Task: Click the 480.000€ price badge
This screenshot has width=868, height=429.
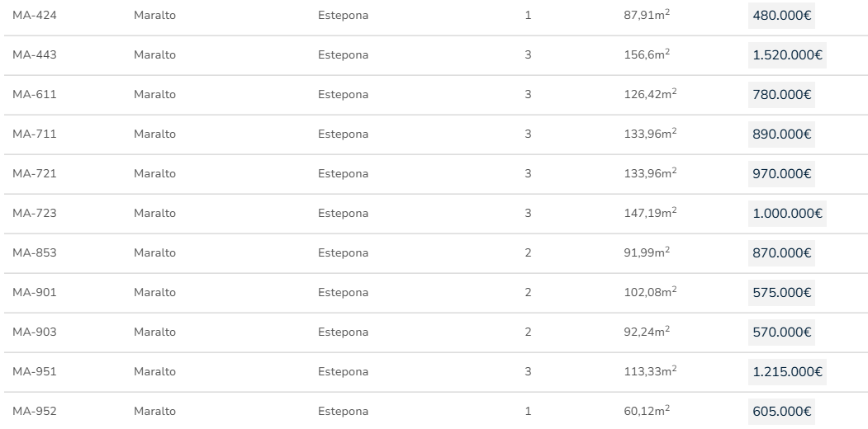Action: [781, 16]
